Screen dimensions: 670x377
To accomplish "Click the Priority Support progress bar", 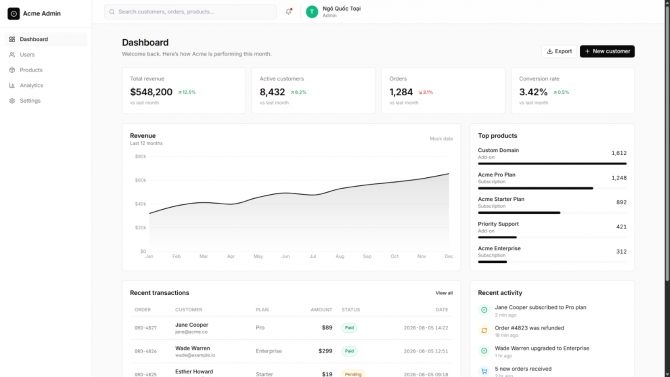I will [552, 237].
